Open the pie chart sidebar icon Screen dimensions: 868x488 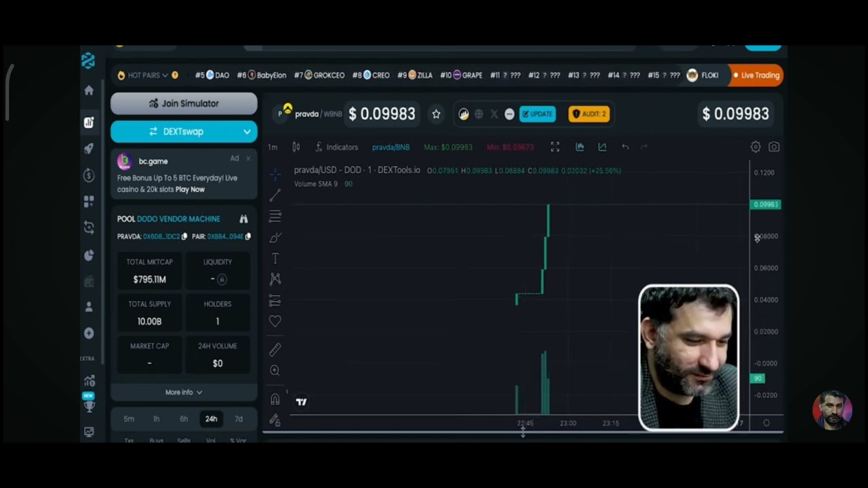click(x=89, y=255)
